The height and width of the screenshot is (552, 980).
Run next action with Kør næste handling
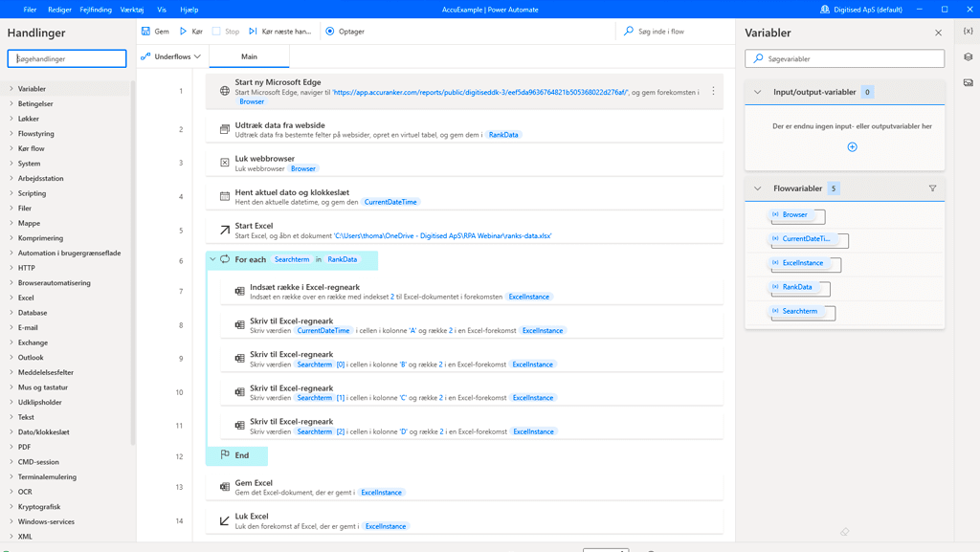tap(279, 32)
